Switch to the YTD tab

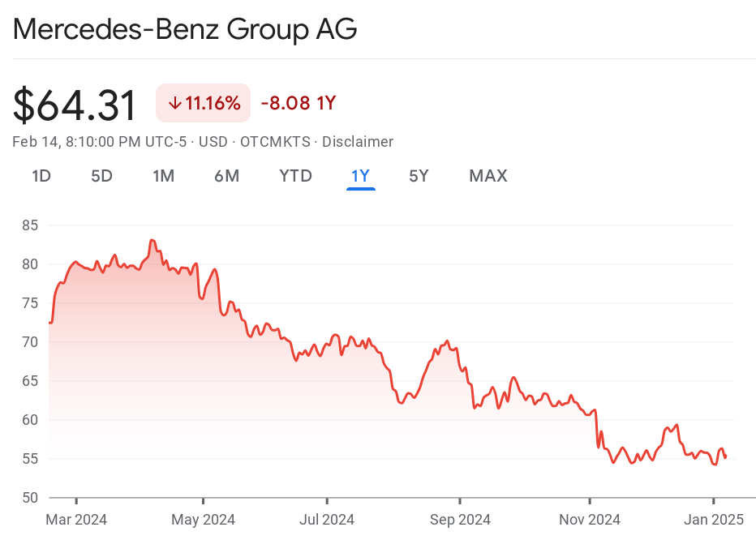coord(295,176)
